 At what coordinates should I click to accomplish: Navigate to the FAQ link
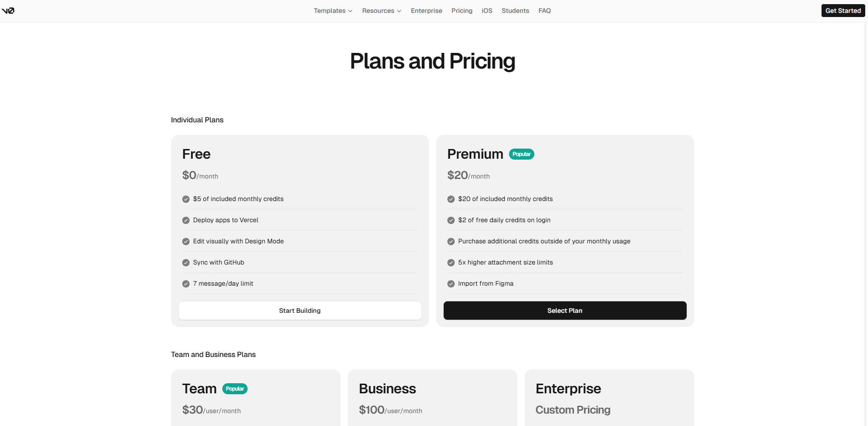coord(544,11)
